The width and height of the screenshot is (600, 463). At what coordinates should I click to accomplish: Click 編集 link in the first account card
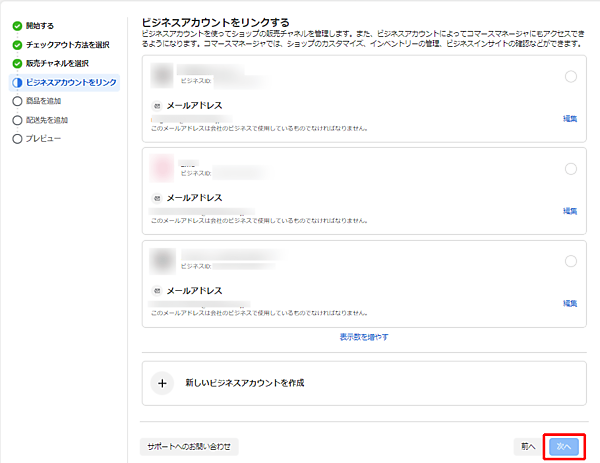570,119
